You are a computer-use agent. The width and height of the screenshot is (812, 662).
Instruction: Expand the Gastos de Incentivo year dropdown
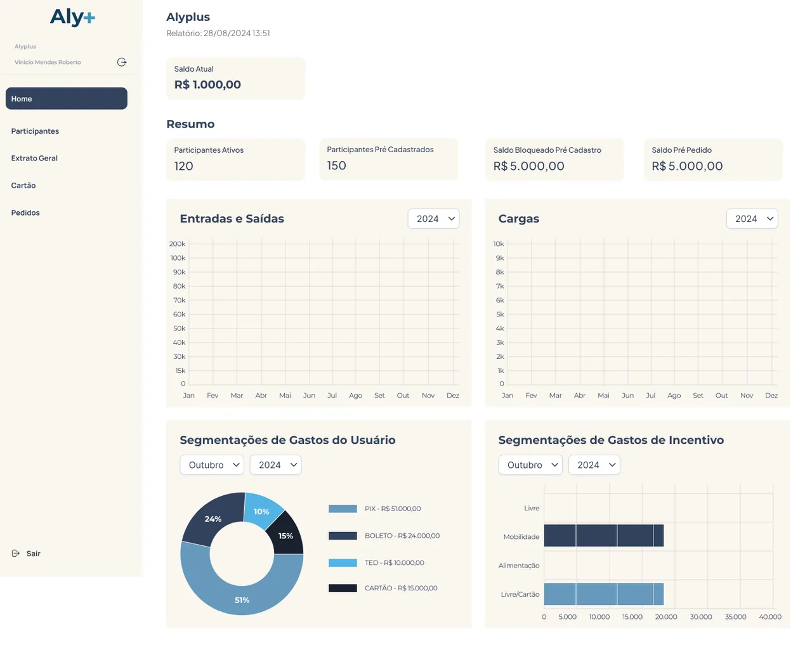[x=594, y=465]
